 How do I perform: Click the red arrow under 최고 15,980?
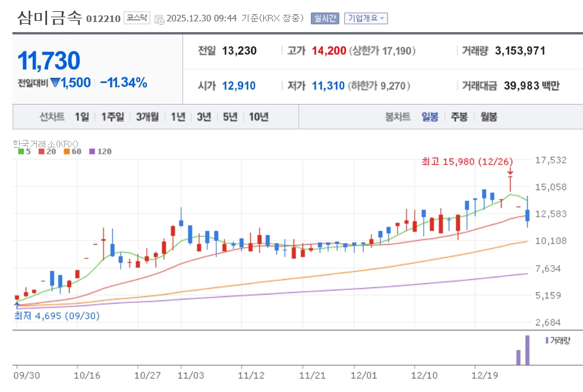(x=510, y=172)
